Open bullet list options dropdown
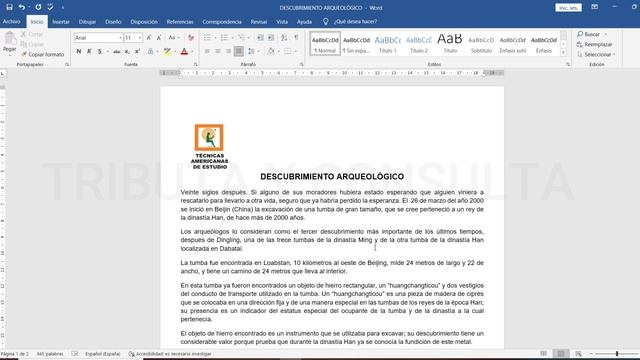640x360 pixels. (216, 38)
